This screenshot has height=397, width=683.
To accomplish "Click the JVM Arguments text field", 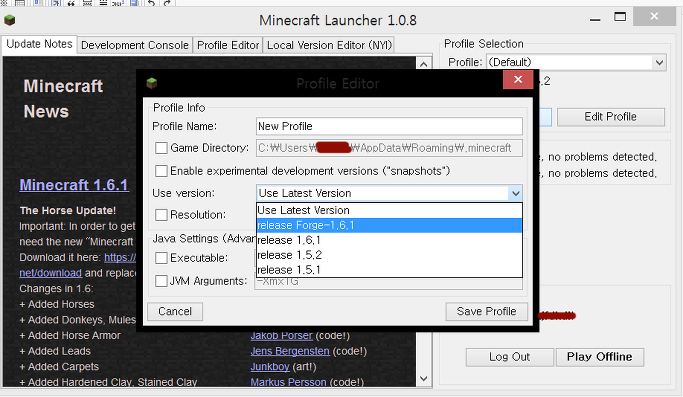I will (389, 282).
